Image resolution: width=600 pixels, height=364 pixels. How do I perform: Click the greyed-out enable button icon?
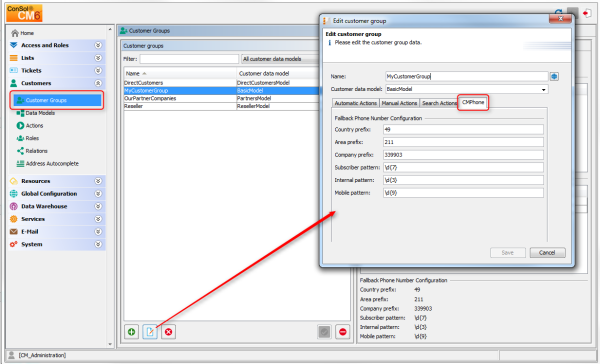coord(324,332)
